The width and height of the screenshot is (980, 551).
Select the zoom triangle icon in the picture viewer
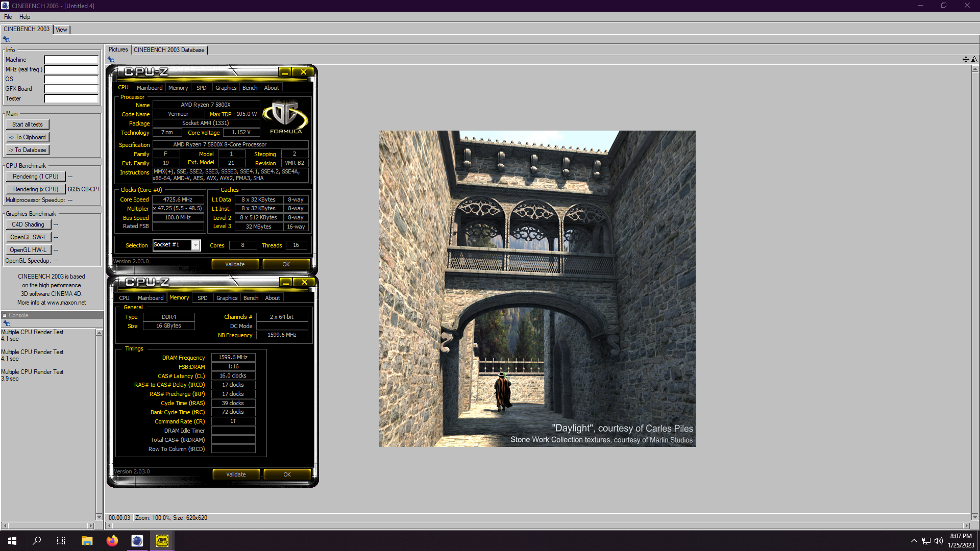pos(974,60)
